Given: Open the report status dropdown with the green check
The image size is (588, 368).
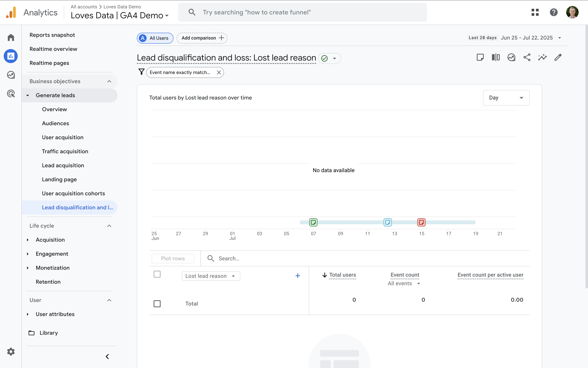Looking at the screenshot, I should (329, 58).
